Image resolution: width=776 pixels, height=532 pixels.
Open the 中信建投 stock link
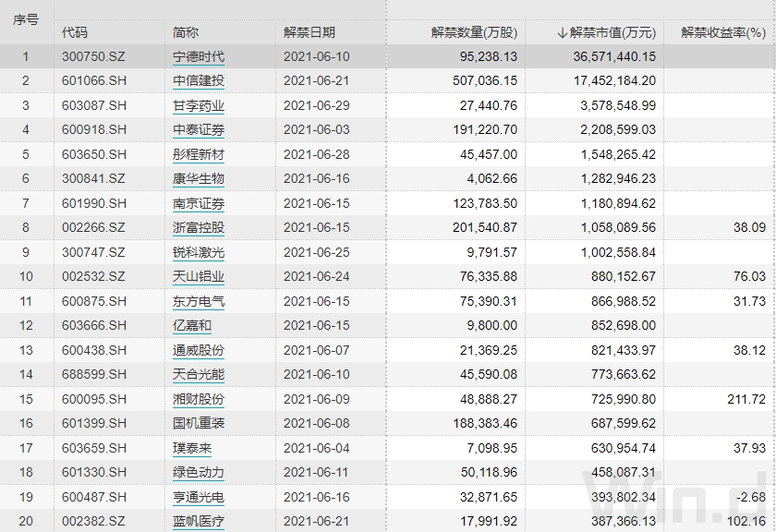click(x=199, y=80)
